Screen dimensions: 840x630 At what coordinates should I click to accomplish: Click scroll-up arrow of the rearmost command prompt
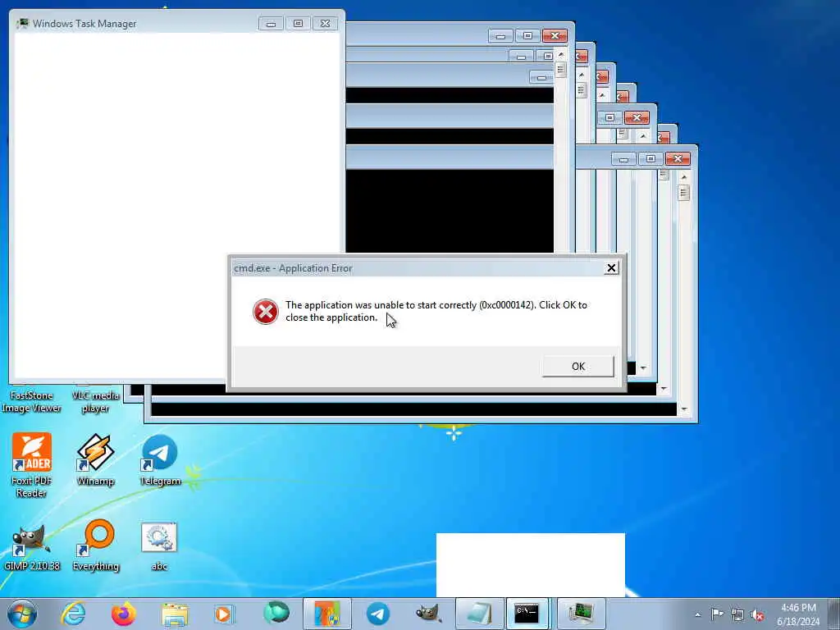click(561, 55)
